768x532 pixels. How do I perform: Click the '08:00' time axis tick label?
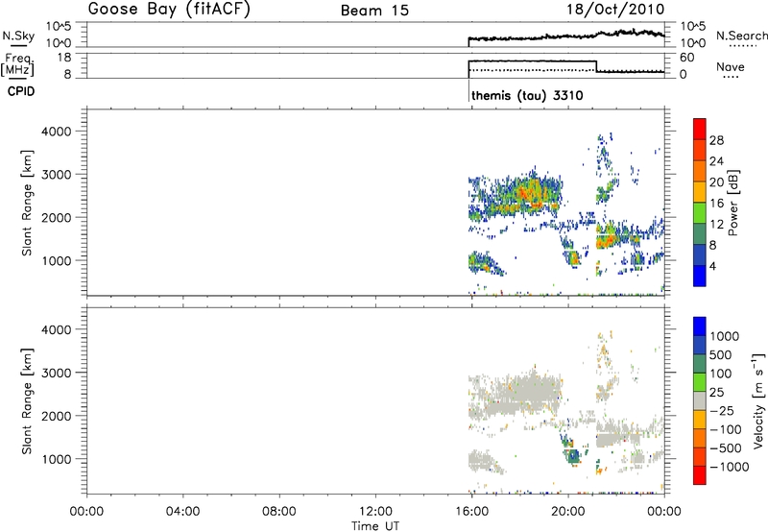(x=279, y=512)
